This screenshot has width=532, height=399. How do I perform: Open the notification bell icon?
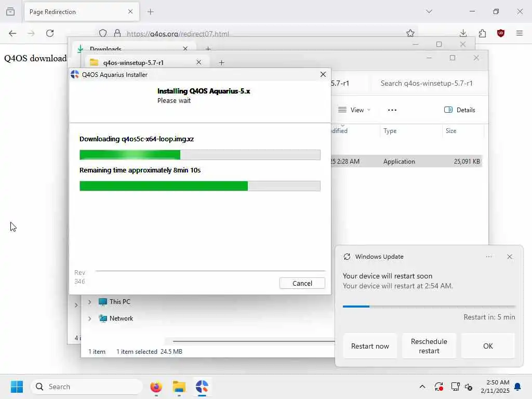(518, 387)
